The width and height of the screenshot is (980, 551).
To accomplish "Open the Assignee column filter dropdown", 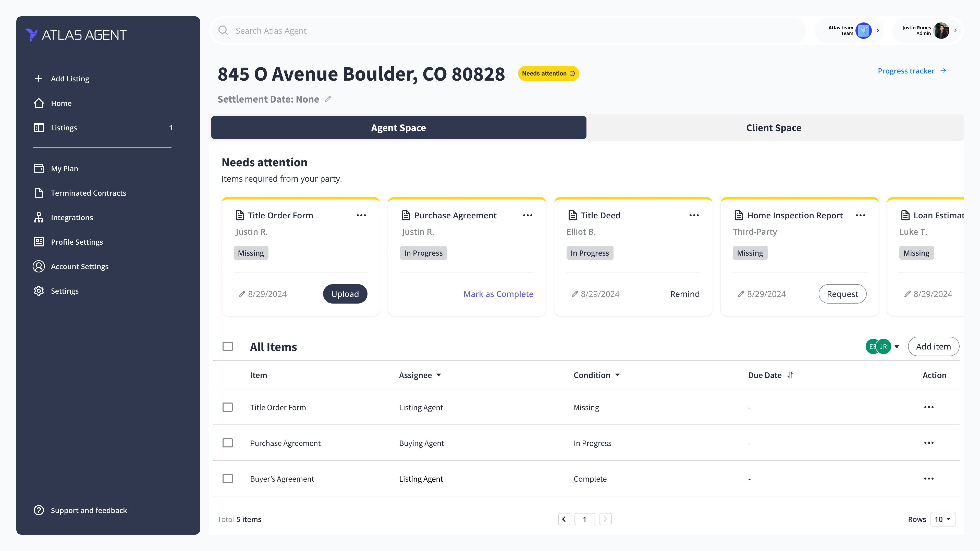I will click(x=439, y=375).
